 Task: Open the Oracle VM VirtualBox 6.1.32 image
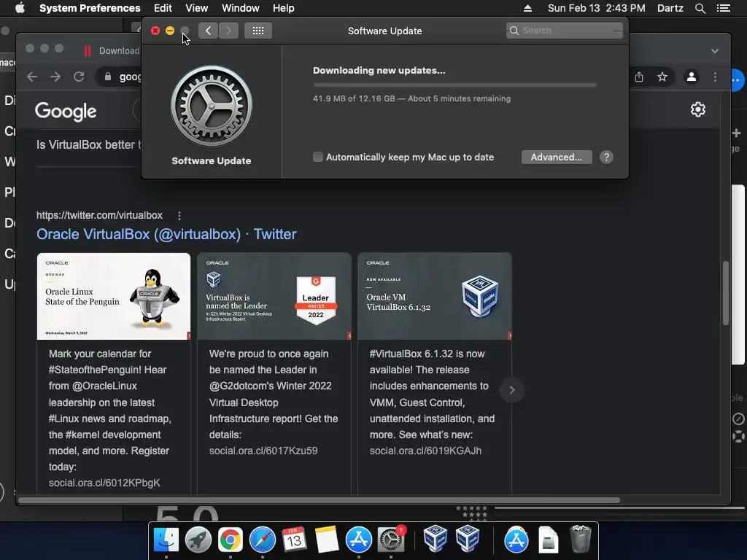435,296
